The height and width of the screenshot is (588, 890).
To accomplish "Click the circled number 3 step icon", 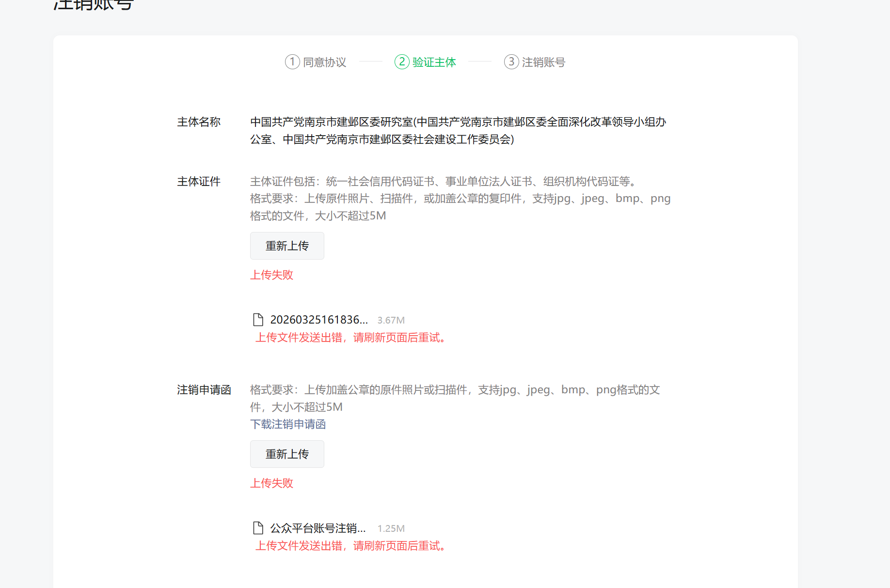I will [x=511, y=62].
